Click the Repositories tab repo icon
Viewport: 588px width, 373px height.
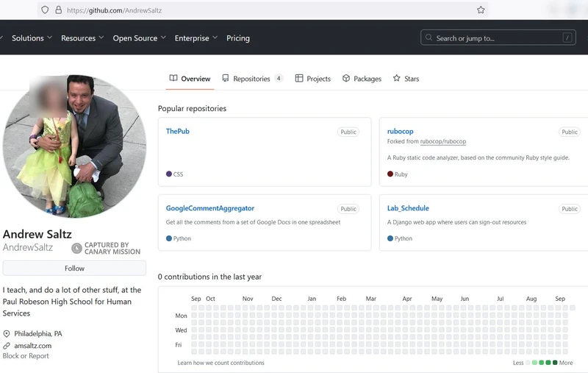click(x=226, y=79)
